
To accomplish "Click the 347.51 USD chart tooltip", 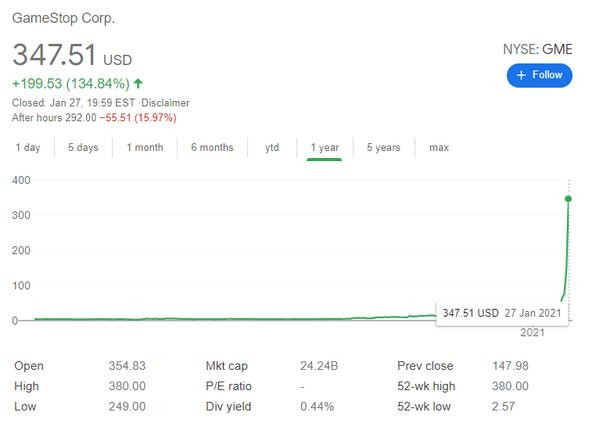I will [x=502, y=312].
